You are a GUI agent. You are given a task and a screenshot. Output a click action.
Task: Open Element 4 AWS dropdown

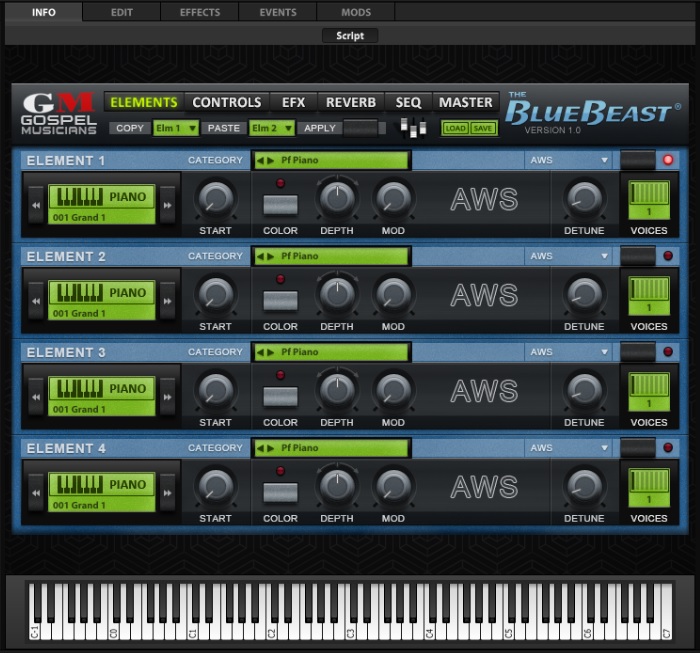point(569,448)
